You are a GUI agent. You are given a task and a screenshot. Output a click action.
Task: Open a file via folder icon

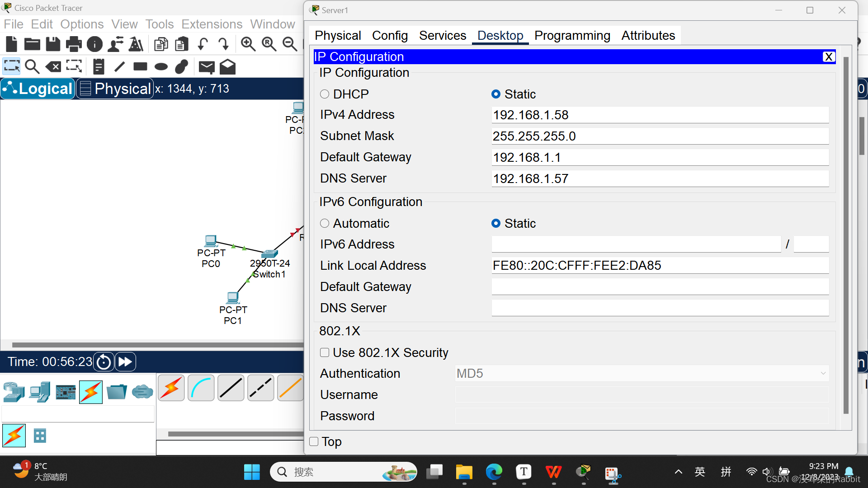32,44
